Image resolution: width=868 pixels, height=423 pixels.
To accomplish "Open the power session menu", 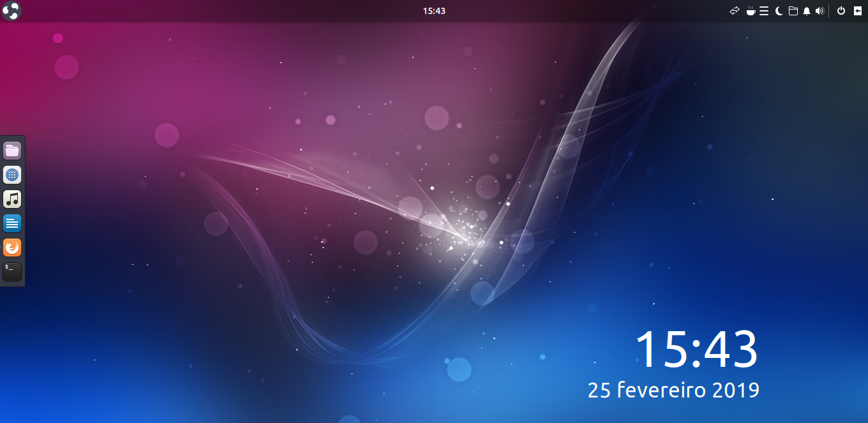I will pos(841,11).
